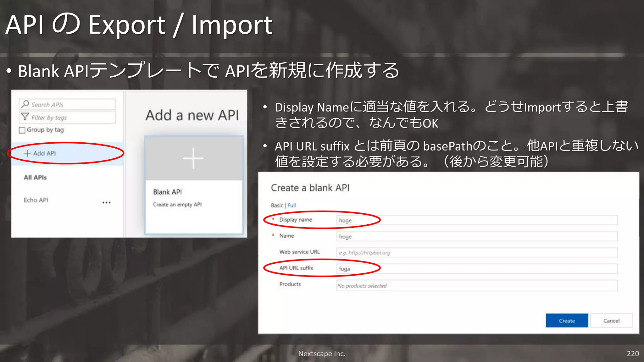Switch to the Basic form view
The height and width of the screenshot is (362, 644).
tap(277, 205)
